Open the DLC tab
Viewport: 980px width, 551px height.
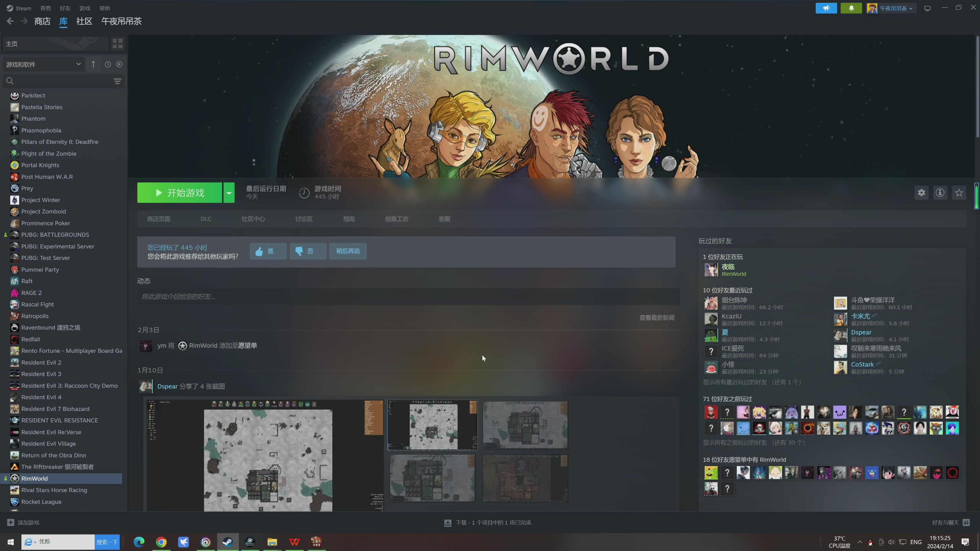coord(206,219)
